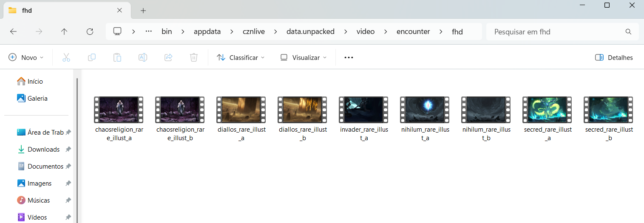The image size is (644, 223).
Task: Click the pin next to Documentos
Action: click(x=68, y=167)
